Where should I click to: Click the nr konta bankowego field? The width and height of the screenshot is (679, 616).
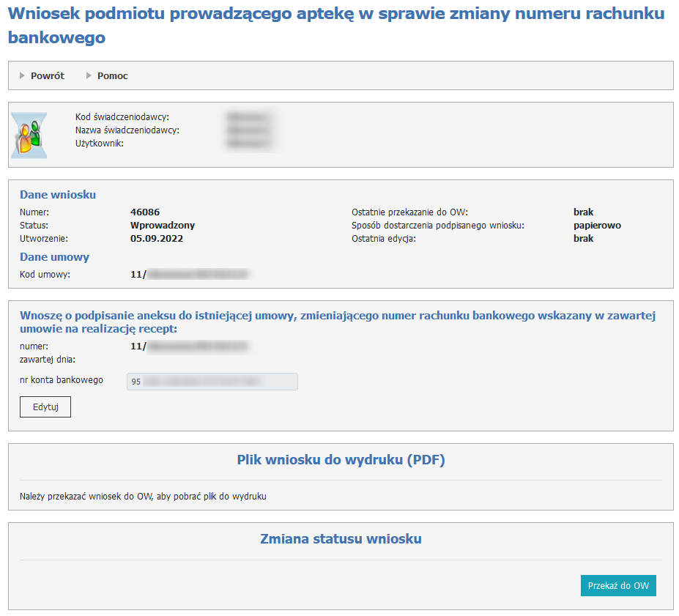(x=212, y=382)
